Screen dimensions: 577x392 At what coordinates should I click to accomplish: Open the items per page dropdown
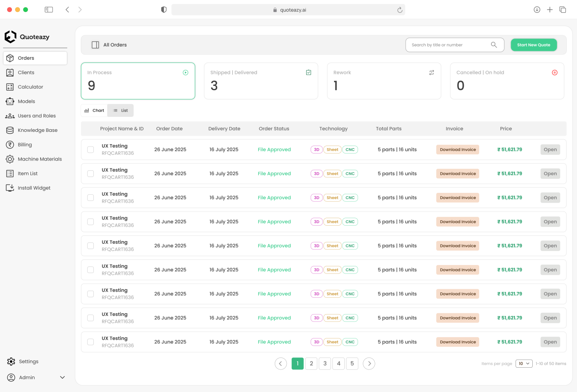pyautogui.click(x=524, y=364)
